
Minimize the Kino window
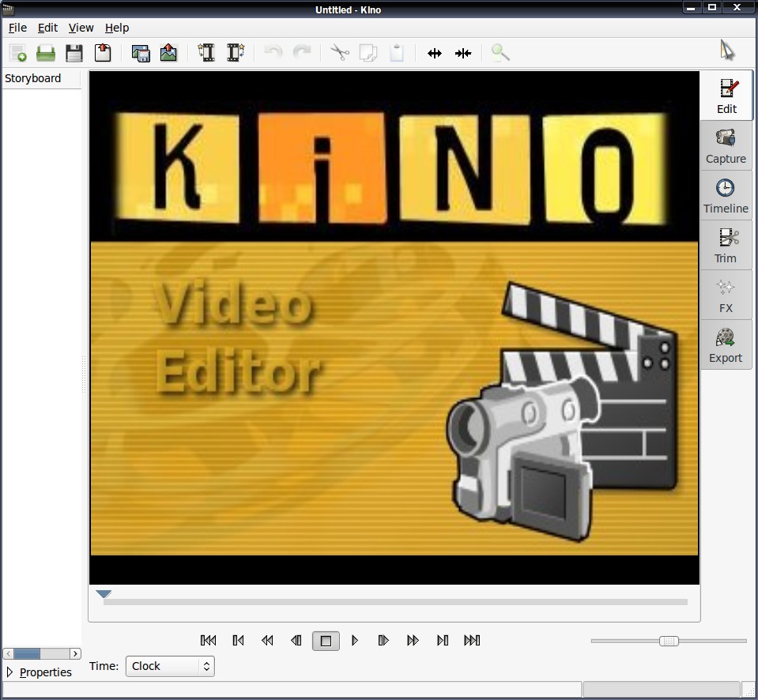(691, 8)
